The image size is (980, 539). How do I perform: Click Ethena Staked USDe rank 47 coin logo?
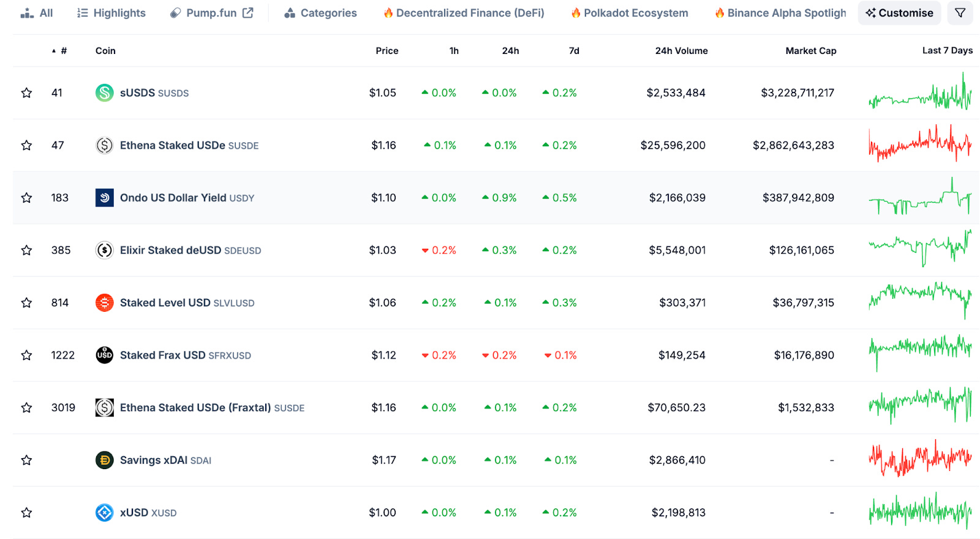click(105, 145)
